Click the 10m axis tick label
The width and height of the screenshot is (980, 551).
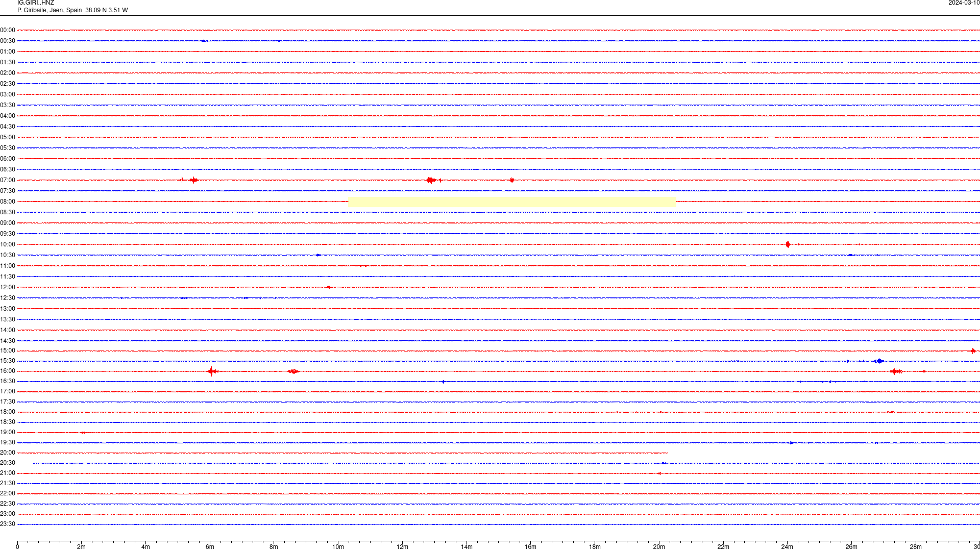tap(338, 547)
